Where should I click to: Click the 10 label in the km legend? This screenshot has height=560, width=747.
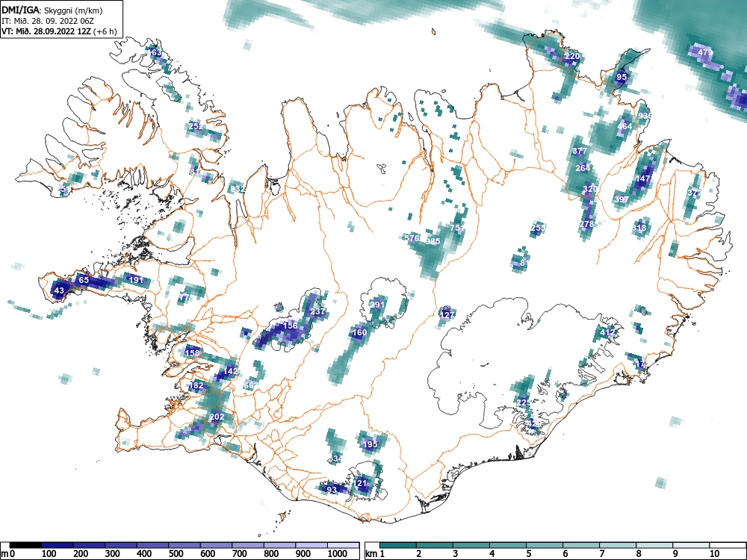click(x=714, y=554)
